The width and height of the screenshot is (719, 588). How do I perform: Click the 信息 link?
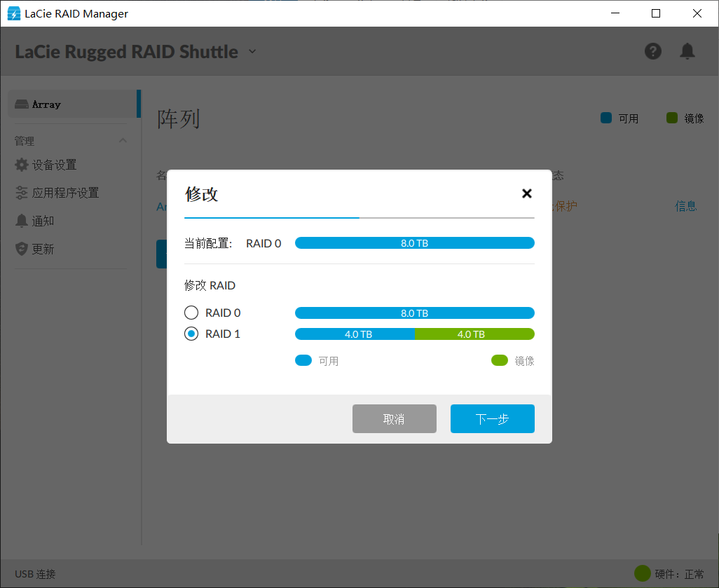(x=685, y=207)
